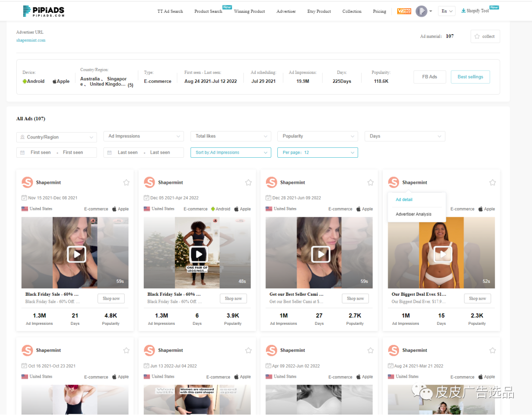Click Shop now on Best Seller Cami ad
This screenshot has height=416, width=532.
[x=355, y=299]
